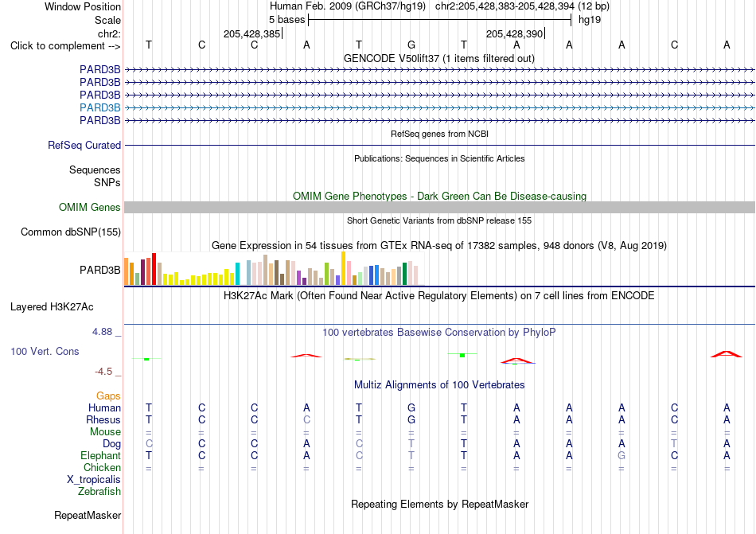Viewport: 756px width, 534px height.
Task: Click the Dog species label
Action: click(111, 443)
